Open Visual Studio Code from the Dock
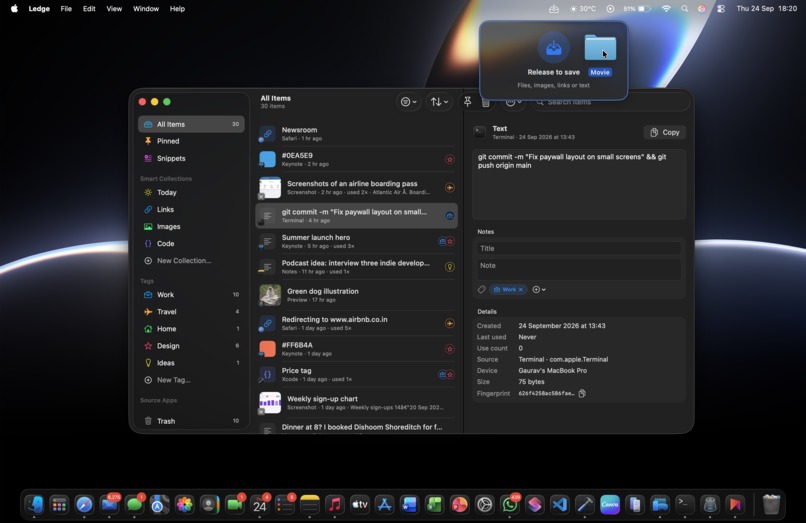The image size is (806, 523). 560,504
